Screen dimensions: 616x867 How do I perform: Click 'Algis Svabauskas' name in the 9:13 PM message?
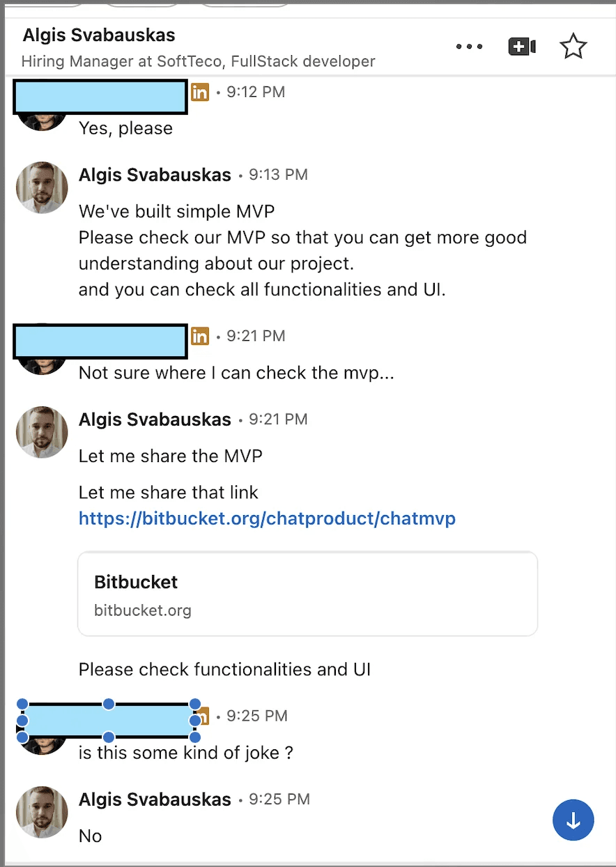[155, 175]
